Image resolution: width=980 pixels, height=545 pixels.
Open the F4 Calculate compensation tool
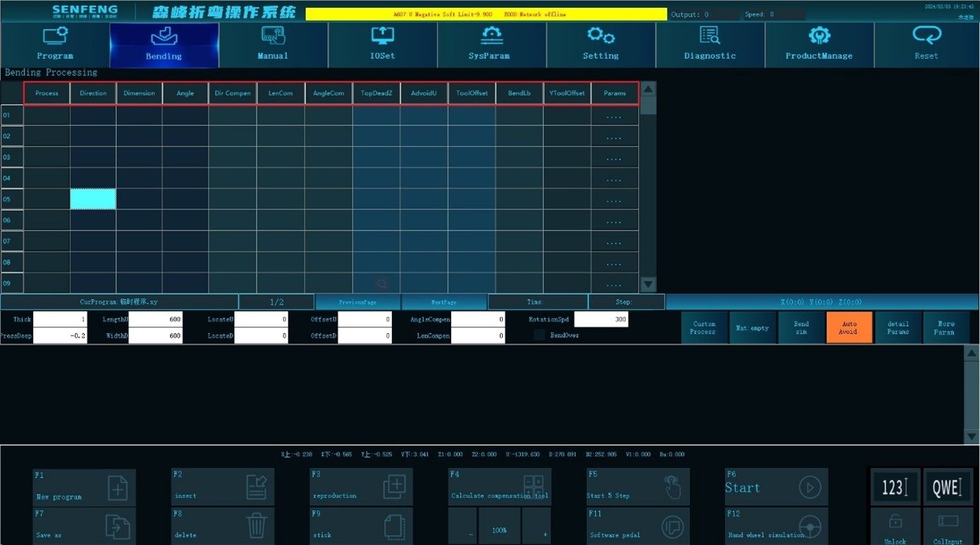499,487
